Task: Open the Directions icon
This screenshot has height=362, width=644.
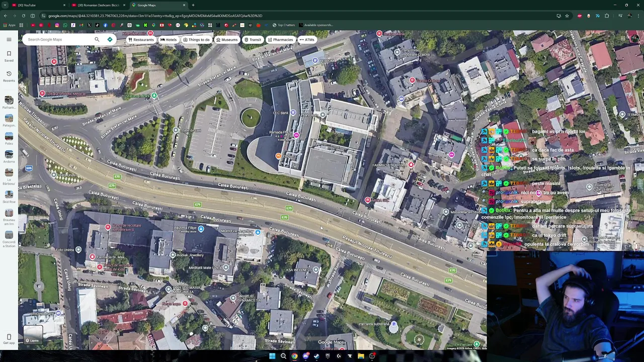Action: tap(110, 39)
